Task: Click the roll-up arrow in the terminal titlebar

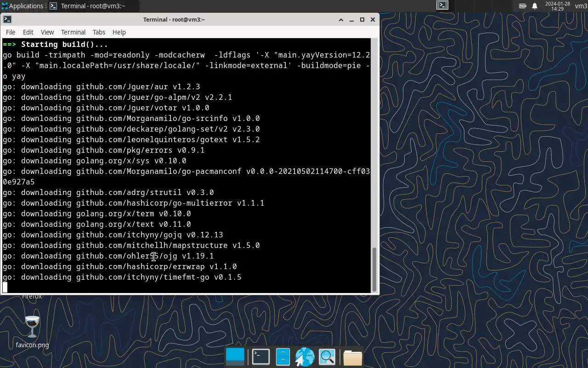Action: pyautogui.click(x=341, y=19)
